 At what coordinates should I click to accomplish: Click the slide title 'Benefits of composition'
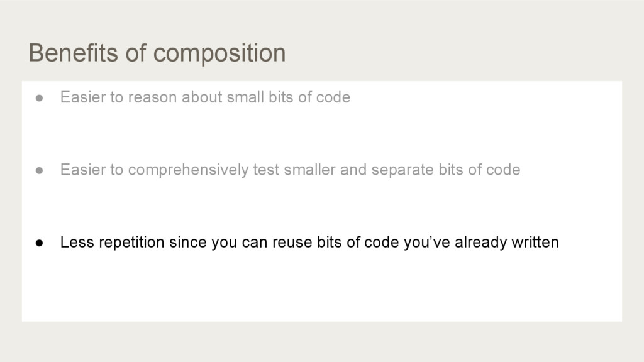click(157, 53)
